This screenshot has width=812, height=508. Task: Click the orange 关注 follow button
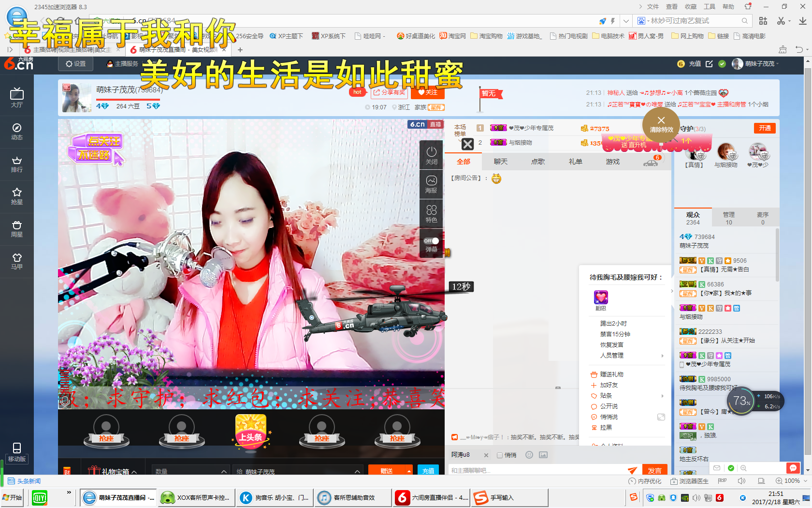[x=427, y=92]
